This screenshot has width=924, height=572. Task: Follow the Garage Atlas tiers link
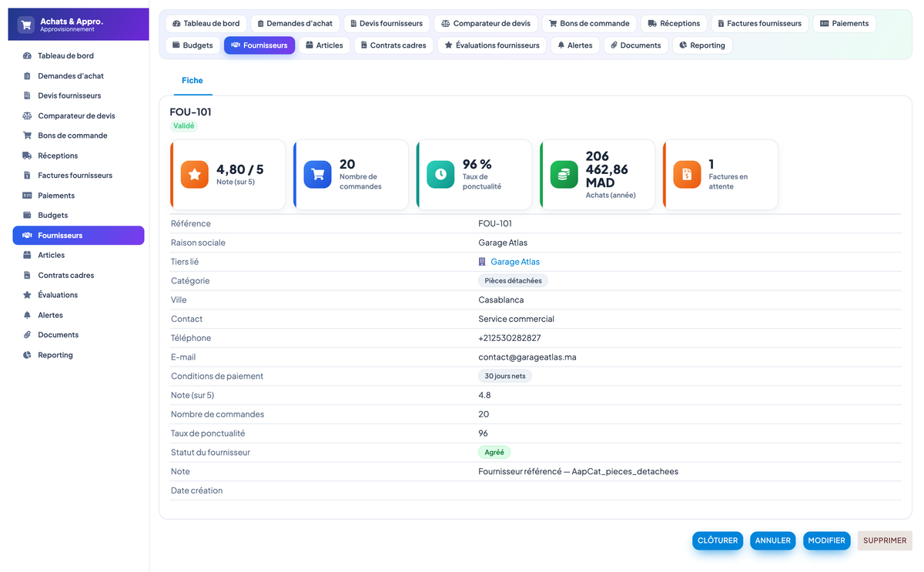[x=515, y=262]
